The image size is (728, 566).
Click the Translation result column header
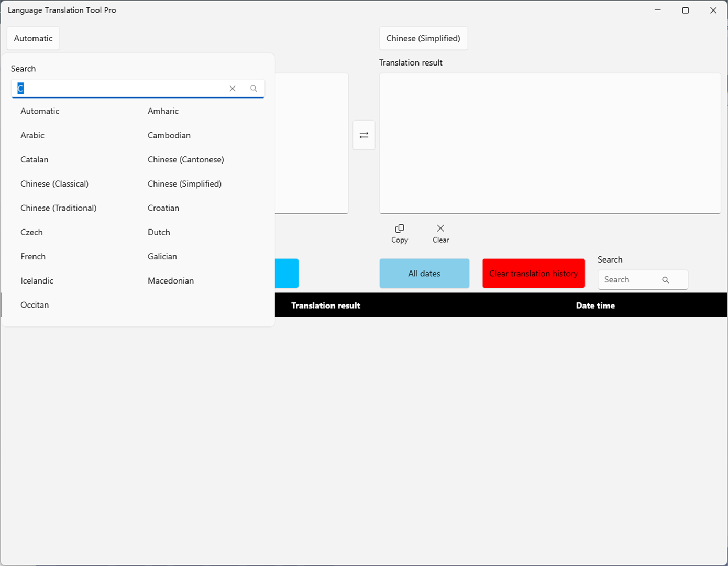pos(326,306)
